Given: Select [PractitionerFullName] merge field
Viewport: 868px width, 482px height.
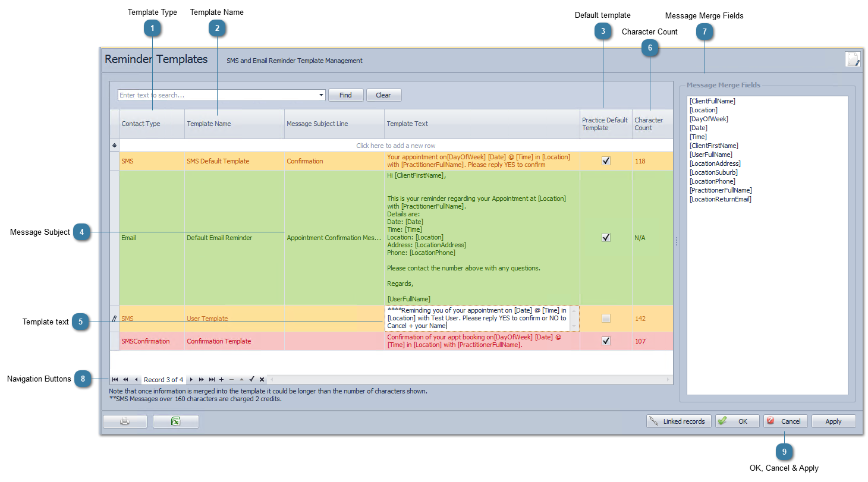Looking at the screenshot, I should click(x=721, y=190).
